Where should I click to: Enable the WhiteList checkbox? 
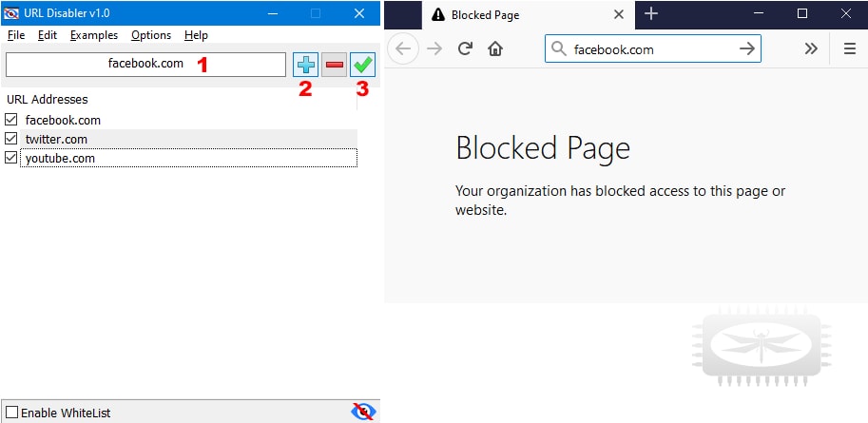pyautogui.click(x=11, y=413)
